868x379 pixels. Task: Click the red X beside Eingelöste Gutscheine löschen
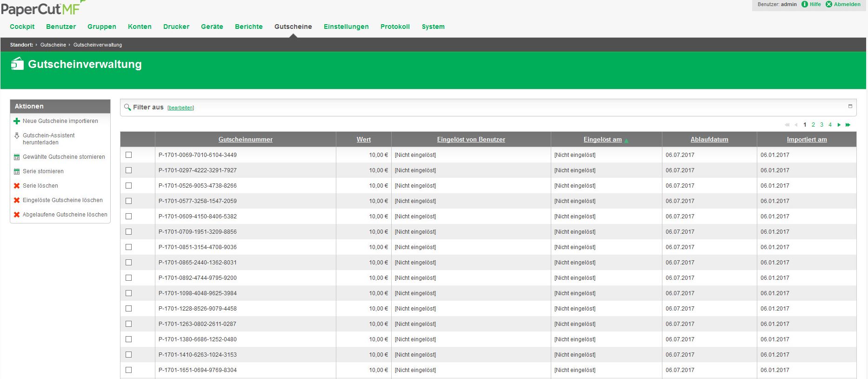coord(17,200)
